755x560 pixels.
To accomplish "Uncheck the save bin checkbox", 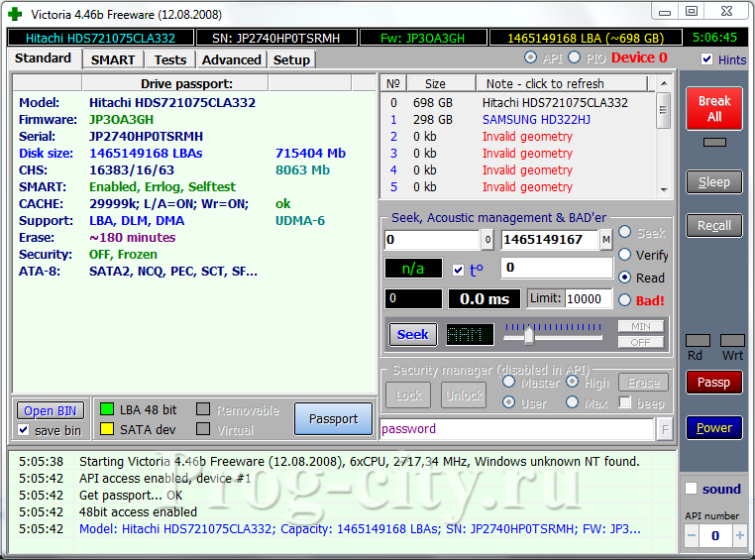I will click(x=24, y=430).
